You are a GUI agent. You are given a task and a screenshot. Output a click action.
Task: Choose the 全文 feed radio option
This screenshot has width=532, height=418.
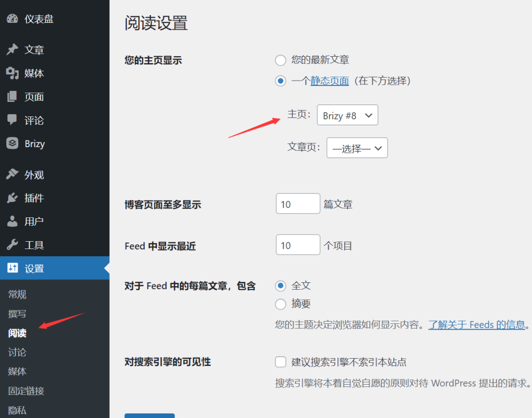pyautogui.click(x=281, y=286)
